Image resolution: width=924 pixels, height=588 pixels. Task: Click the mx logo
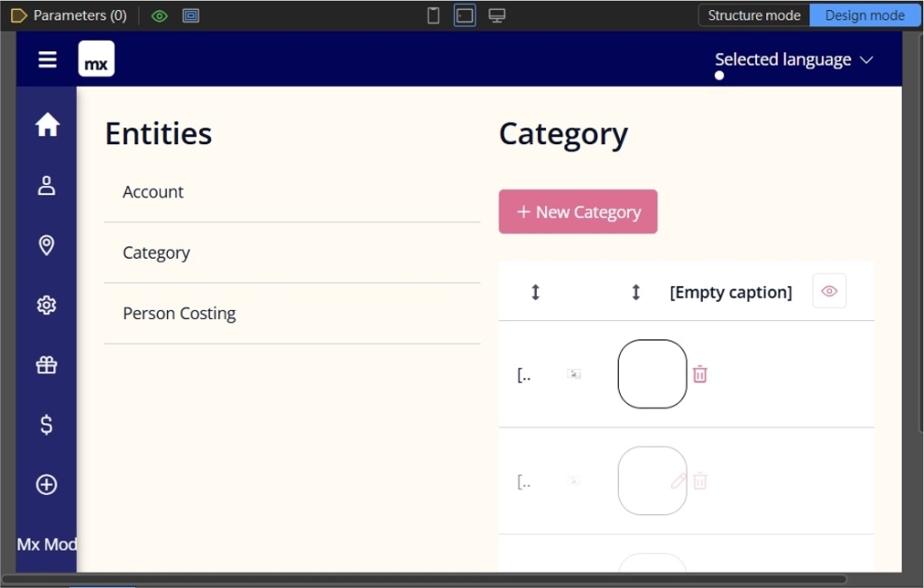(96, 59)
